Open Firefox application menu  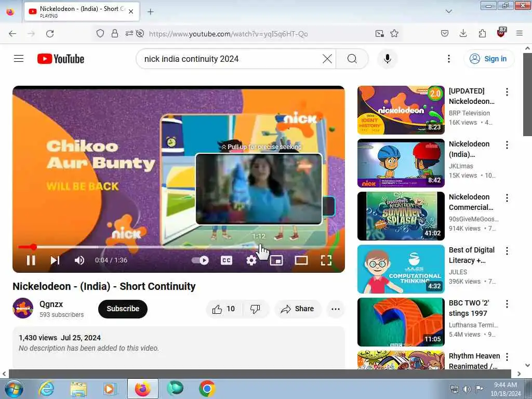520,33
